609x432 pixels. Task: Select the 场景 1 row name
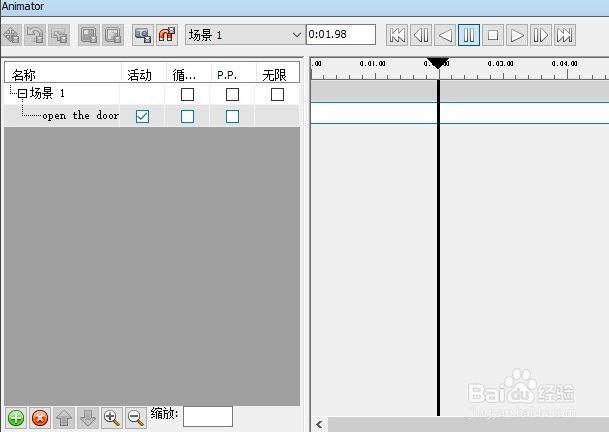(47, 93)
